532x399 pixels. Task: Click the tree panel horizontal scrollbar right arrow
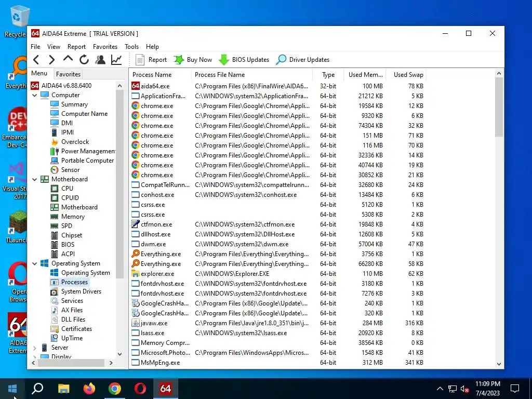tap(111, 363)
